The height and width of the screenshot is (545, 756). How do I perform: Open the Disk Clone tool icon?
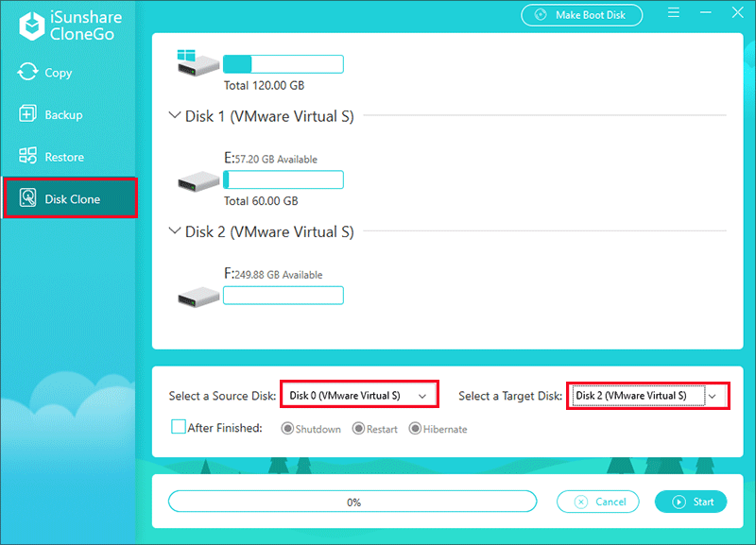(x=29, y=198)
